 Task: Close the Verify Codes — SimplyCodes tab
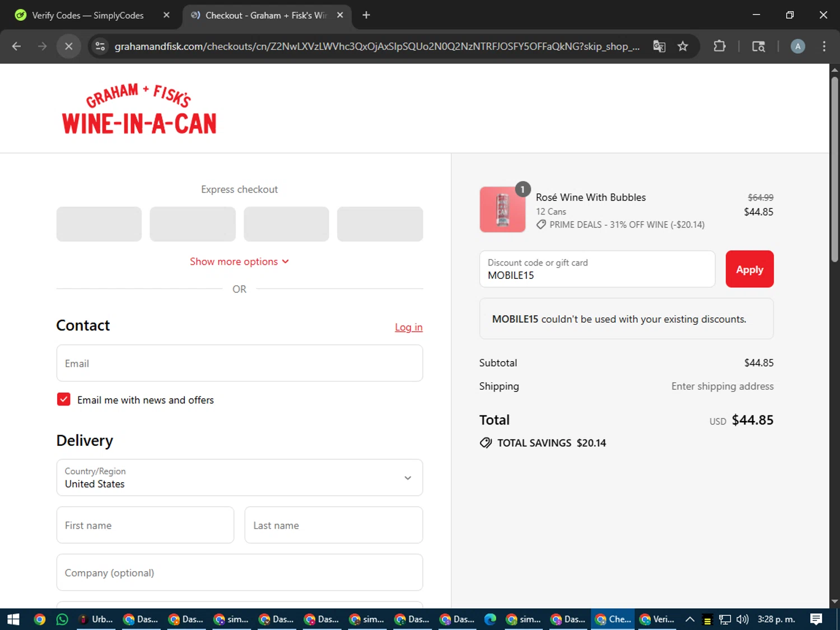tap(166, 15)
